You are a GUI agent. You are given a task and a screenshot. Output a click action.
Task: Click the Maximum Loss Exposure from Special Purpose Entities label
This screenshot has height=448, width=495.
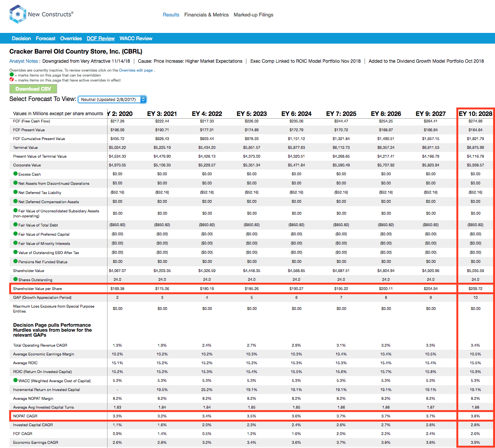pyautogui.click(x=54, y=309)
